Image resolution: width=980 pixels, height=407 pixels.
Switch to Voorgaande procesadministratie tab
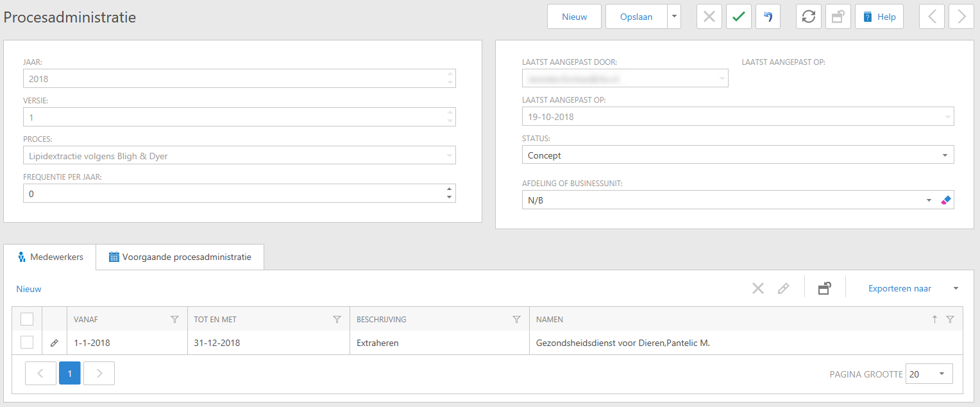tap(180, 257)
